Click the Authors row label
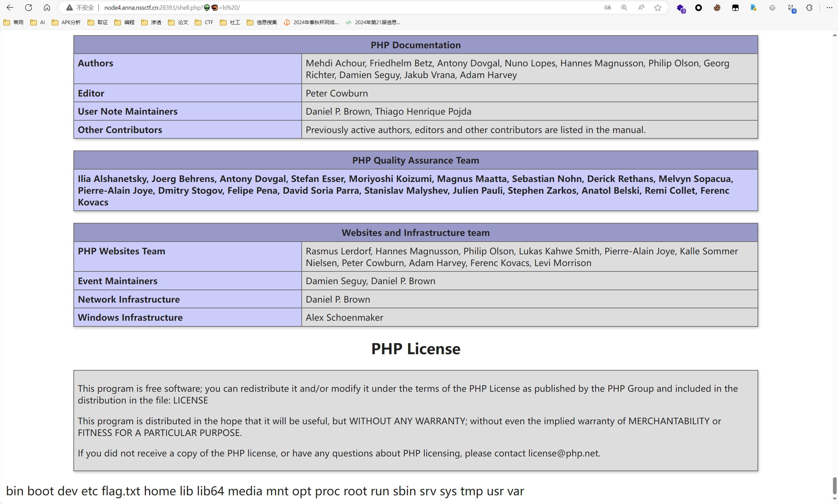 click(96, 63)
